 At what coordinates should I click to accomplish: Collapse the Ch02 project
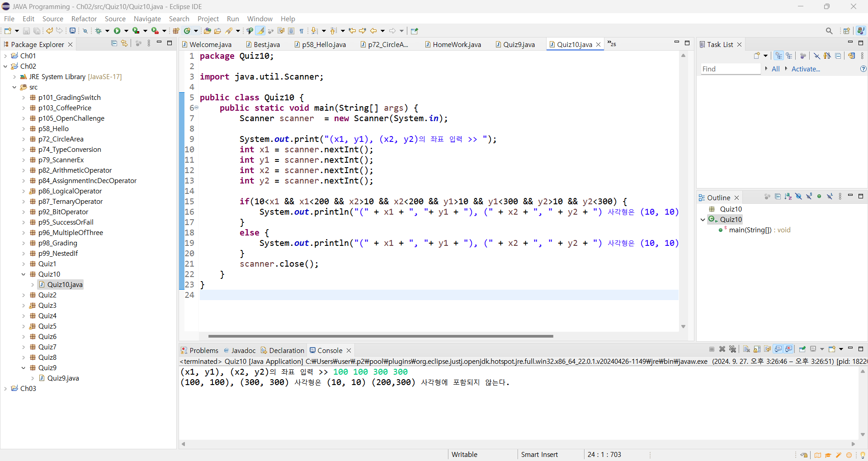[5, 66]
